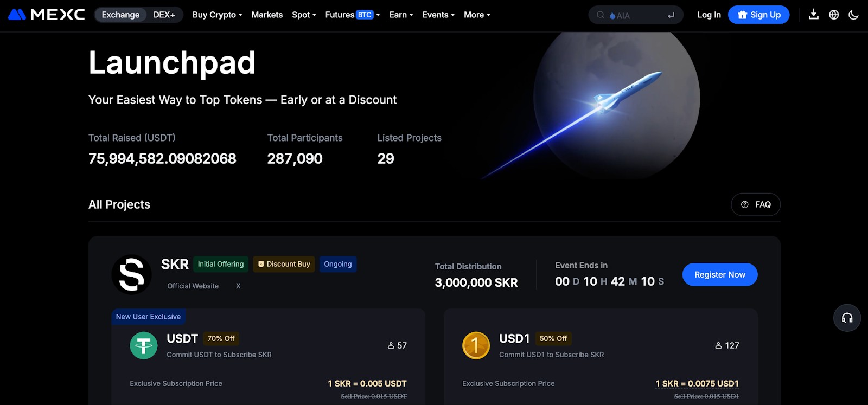
Task: Click the 70% Off badge
Action: click(221, 338)
